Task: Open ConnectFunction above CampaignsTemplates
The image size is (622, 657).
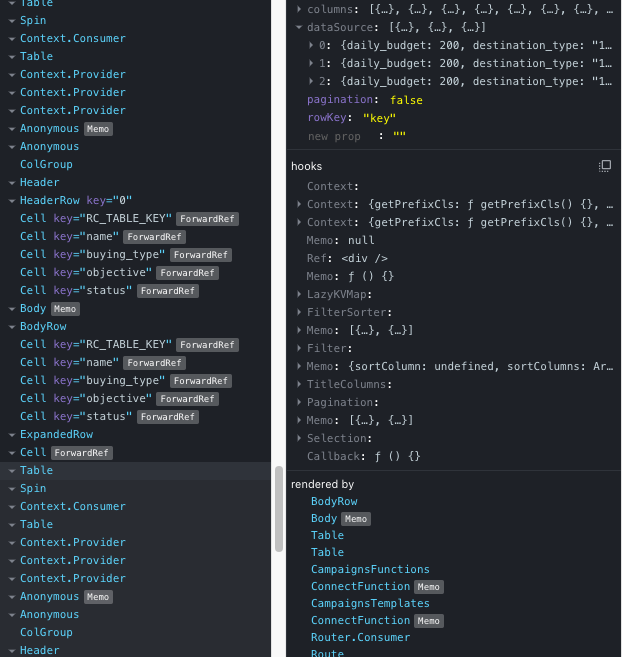Action: (377, 587)
